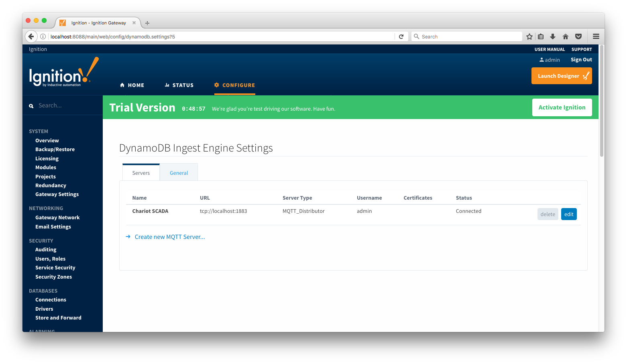
Task: Go to the Home navigation section
Action: (x=132, y=85)
